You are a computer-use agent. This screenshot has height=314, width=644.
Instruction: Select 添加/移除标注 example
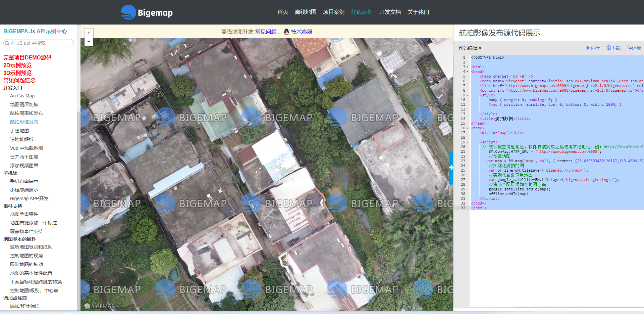(25, 306)
